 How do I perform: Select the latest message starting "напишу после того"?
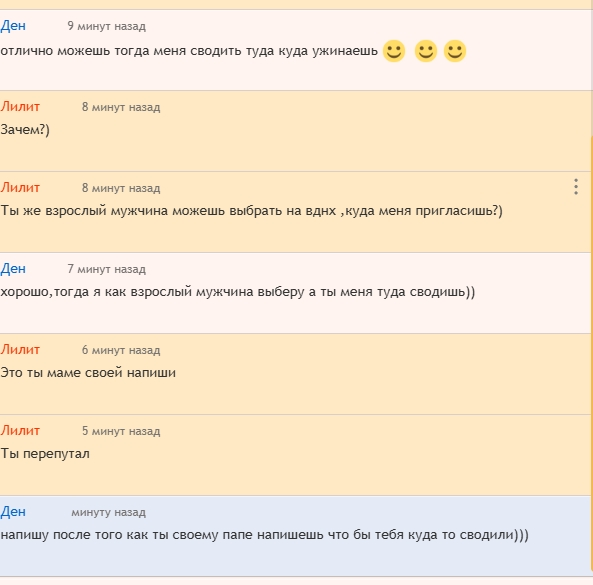(x=264, y=535)
